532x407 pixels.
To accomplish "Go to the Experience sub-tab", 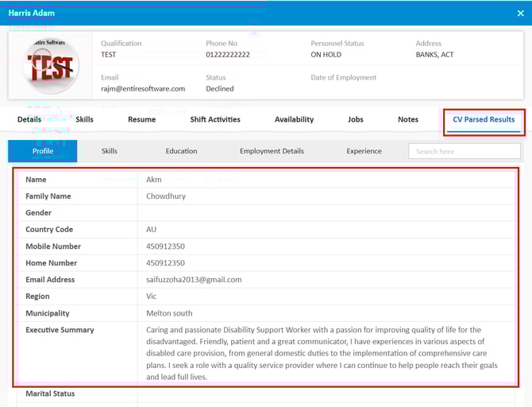I will [364, 151].
